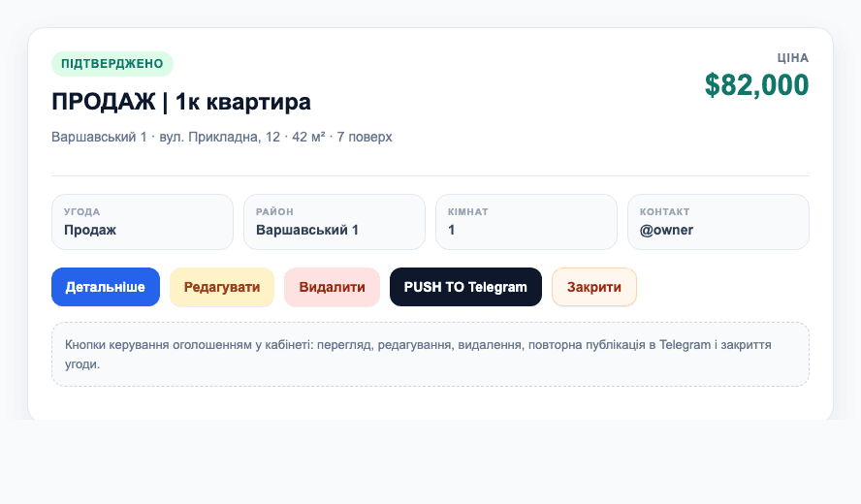
Task: Click the $82,000 price value
Action: coord(756,85)
